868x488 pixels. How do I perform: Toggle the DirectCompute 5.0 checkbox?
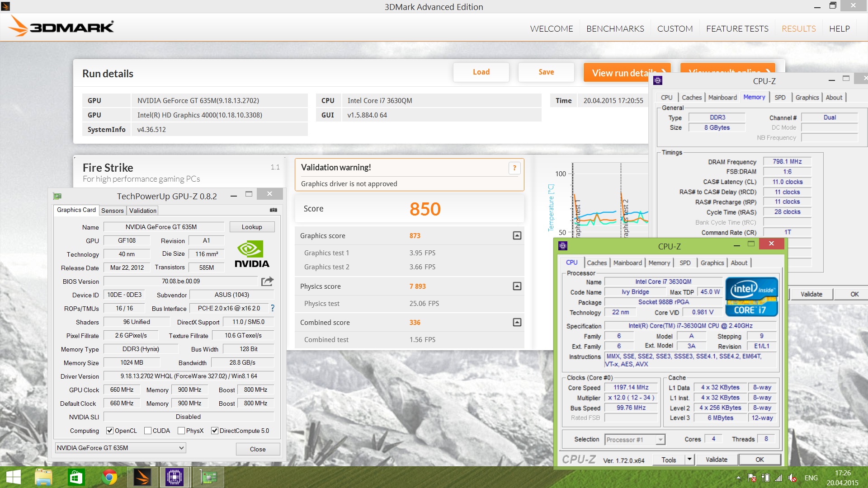point(215,431)
